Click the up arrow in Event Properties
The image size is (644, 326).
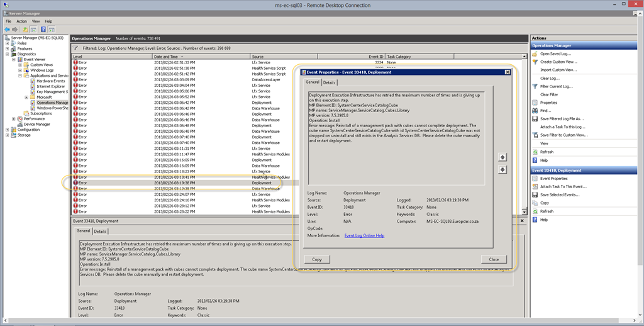502,157
